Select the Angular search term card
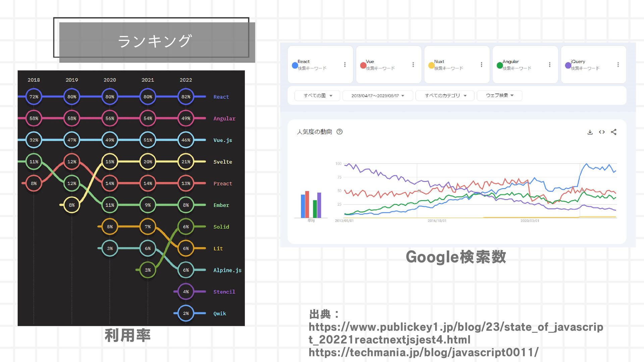Screen dimensions: 644x362 (x=525, y=65)
